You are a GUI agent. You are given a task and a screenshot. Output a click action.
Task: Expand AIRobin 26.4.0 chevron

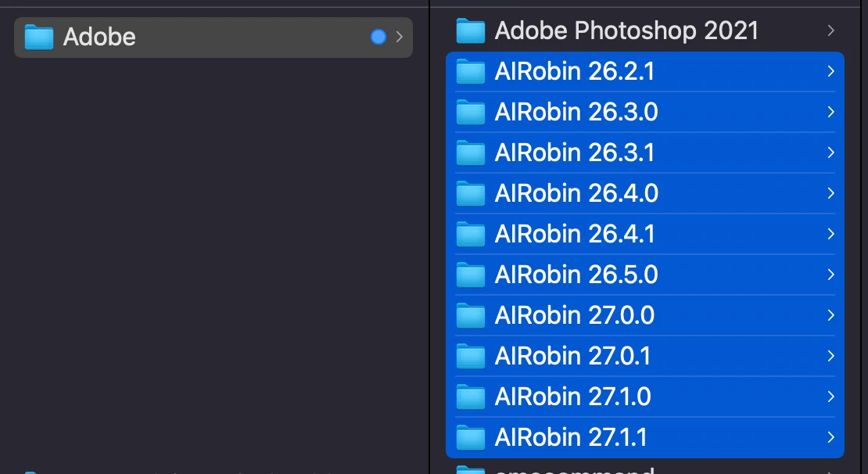click(x=831, y=193)
